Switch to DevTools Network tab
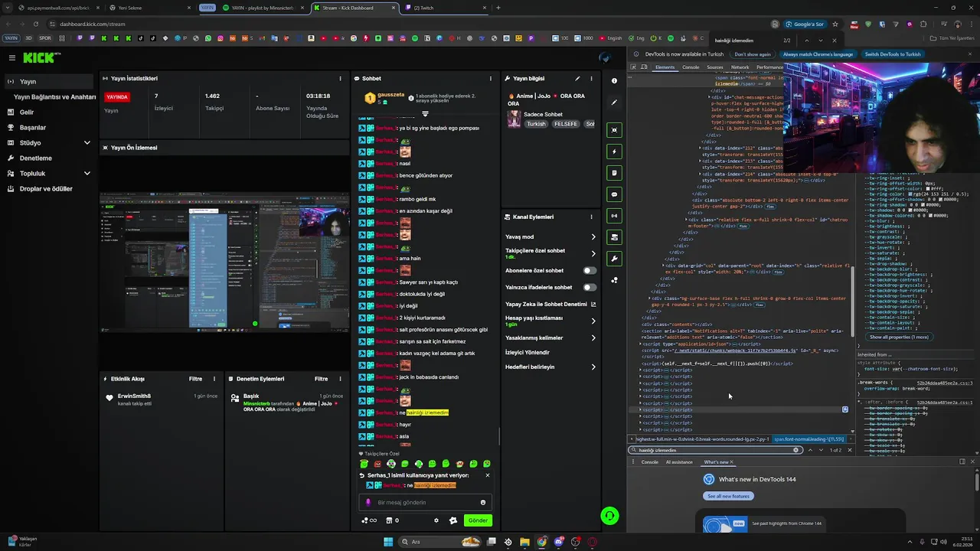The width and height of the screenshot is (980, 551). [740, 67]
